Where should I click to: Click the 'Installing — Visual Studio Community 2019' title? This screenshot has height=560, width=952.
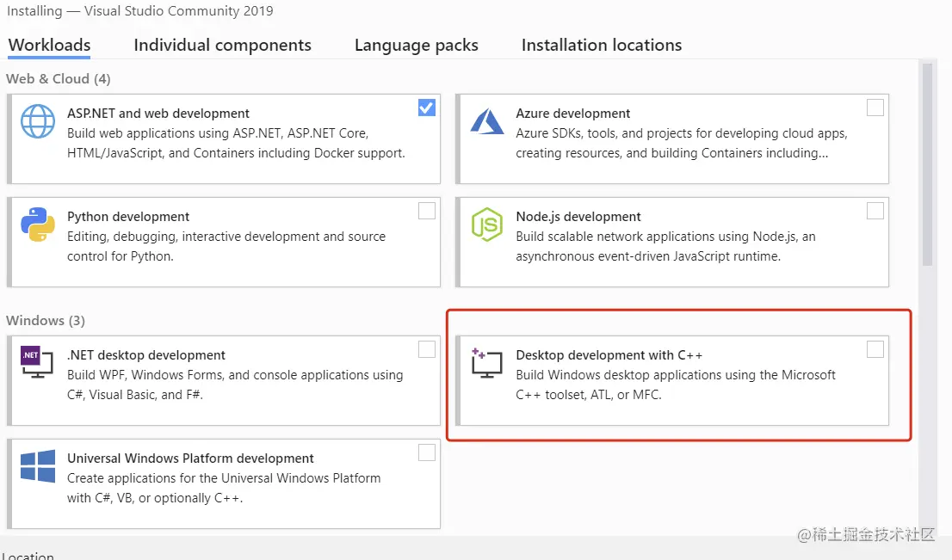139,11
